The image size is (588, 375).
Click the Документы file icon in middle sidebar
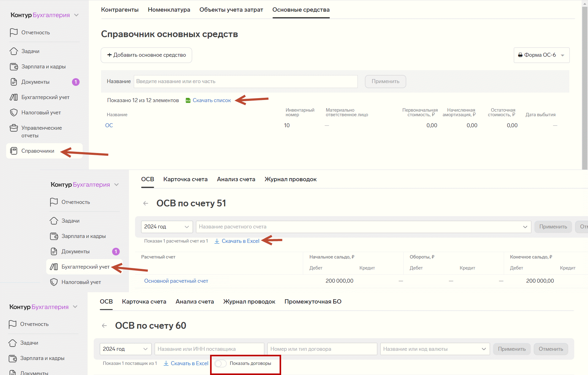[x=54, y=251]
